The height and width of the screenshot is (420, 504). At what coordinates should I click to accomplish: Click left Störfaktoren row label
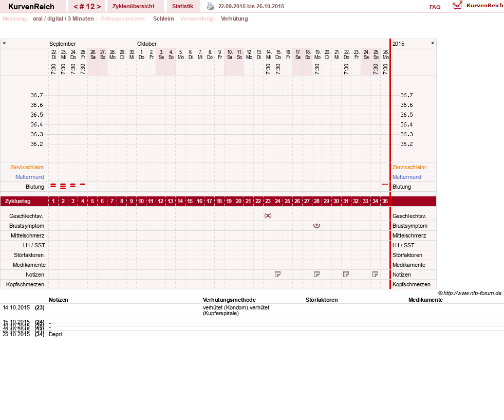tap(29, 255)
